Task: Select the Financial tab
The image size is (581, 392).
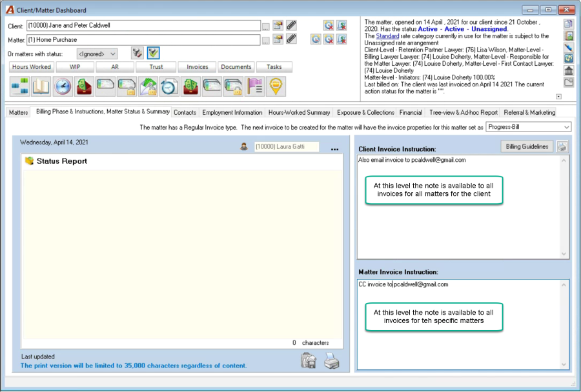Action: click(411, 113)
